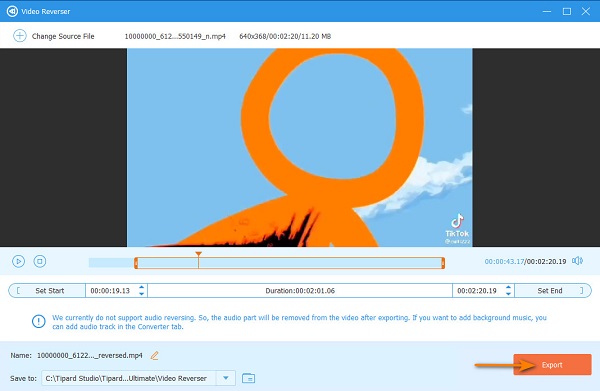Screen dimensions: 600x391
Task: Click the output name 10000000_6122..._reversed.mp4
Action: click(90, 355)
